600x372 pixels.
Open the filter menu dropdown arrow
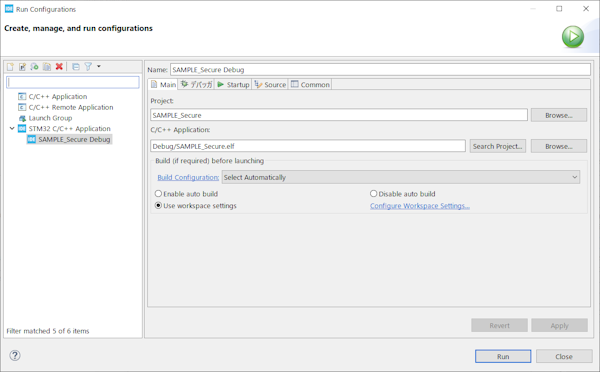click(99, 67)
